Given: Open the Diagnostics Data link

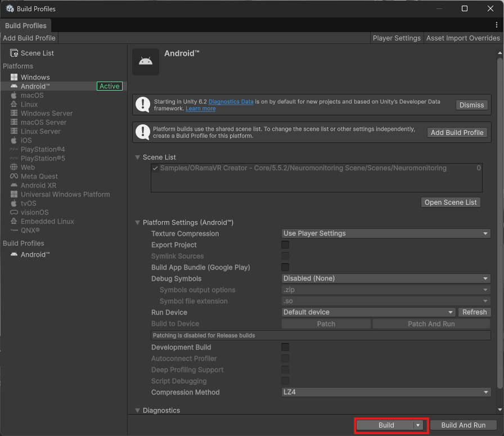Looking at the screenshot, I should click(x=231, y=102).
